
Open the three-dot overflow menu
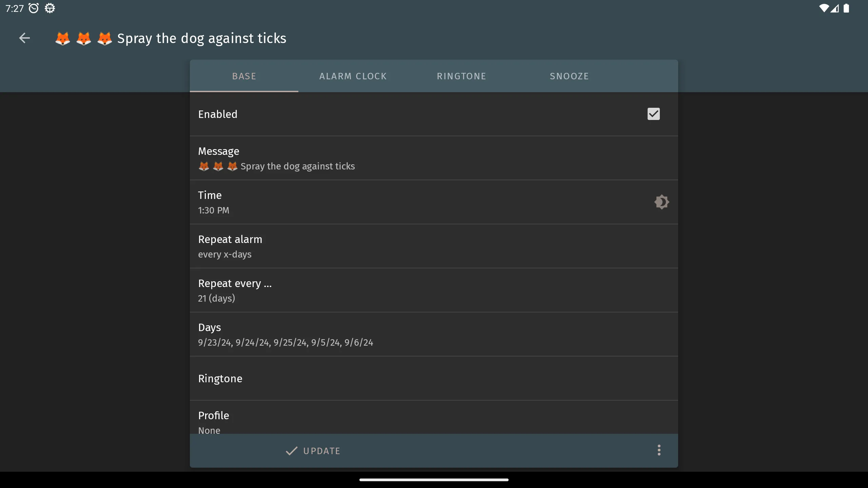point(659,450)
